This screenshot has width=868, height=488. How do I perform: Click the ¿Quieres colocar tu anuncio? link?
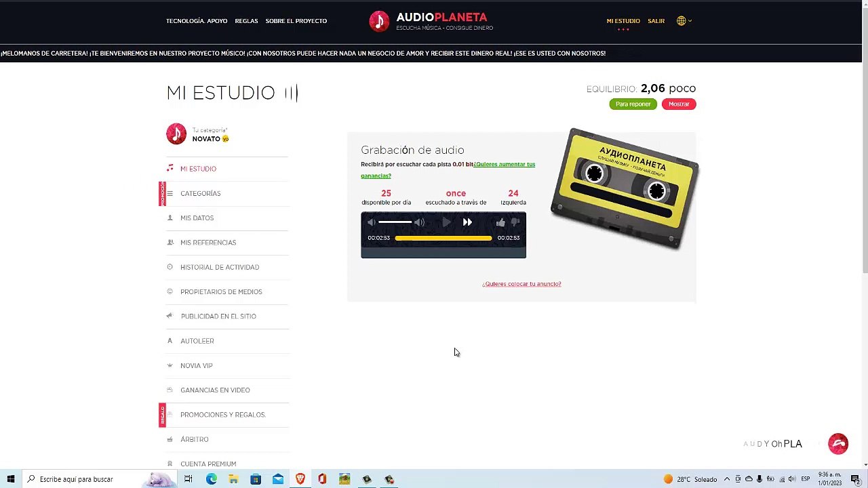coord(521,284)
